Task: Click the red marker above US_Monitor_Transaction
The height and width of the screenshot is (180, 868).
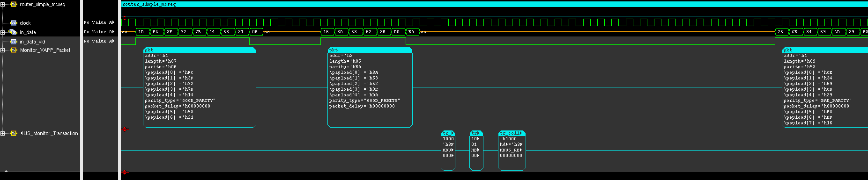Action: [125, 129]
